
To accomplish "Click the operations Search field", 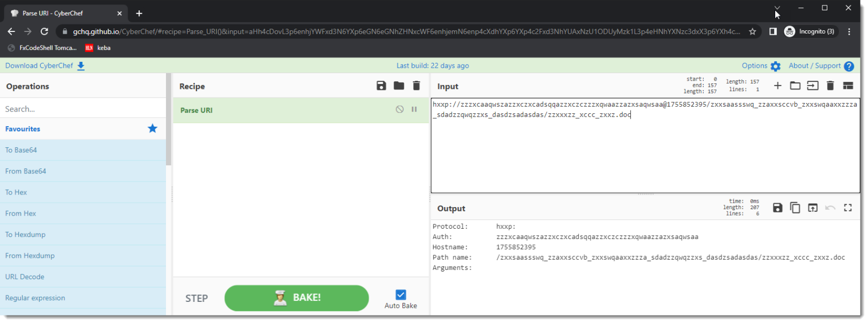I will tap(81, 109).
